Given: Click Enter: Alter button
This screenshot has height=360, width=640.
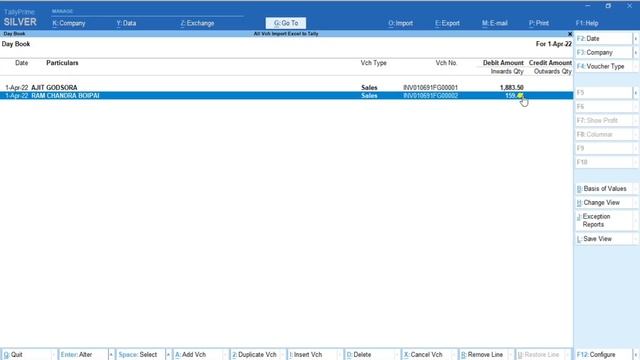Looking at the screenshot, I should (83, 355).
